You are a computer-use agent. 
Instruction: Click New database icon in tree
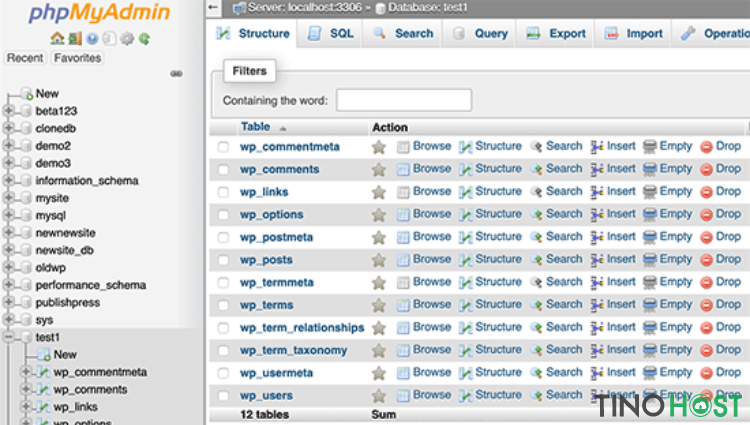pyautogui.click(x=27, y=94)
